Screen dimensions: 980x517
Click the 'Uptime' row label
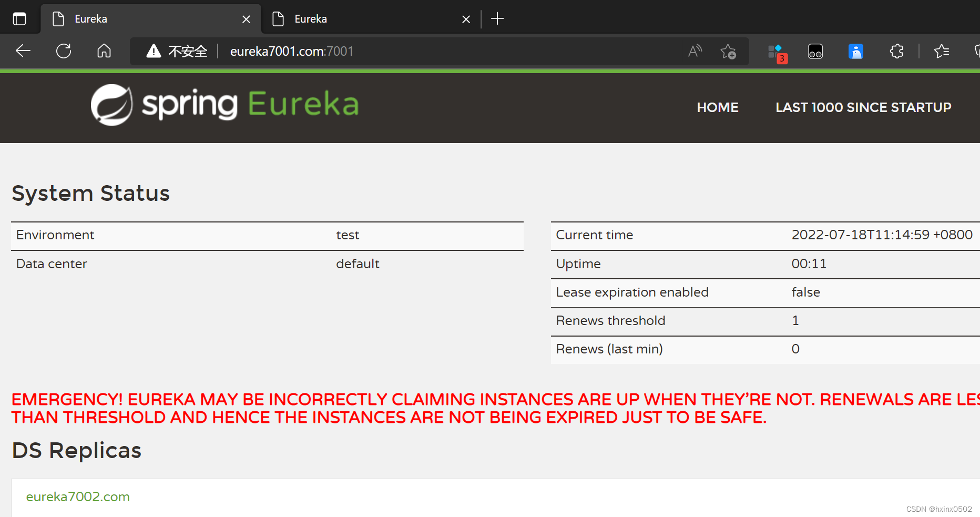(578, 264)
